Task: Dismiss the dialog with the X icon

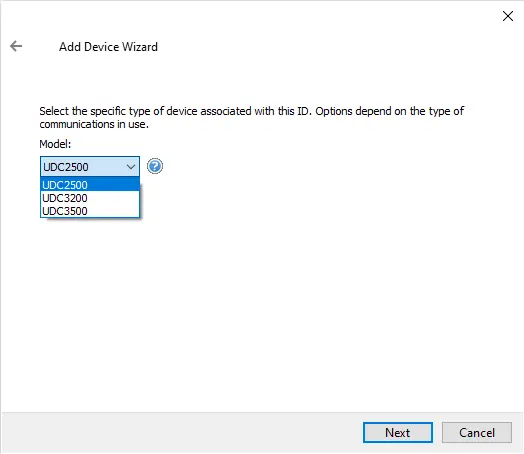Action: coord(508,16)
